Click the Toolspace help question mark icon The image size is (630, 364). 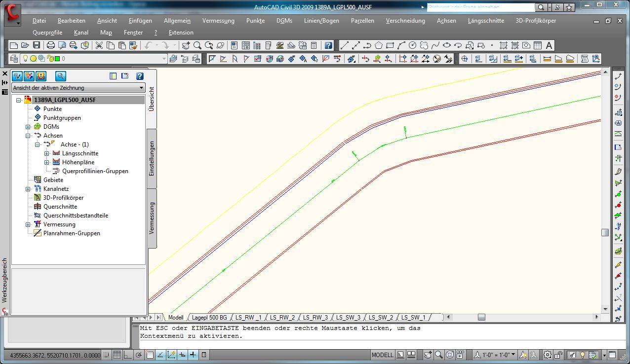tap(140, 76)
